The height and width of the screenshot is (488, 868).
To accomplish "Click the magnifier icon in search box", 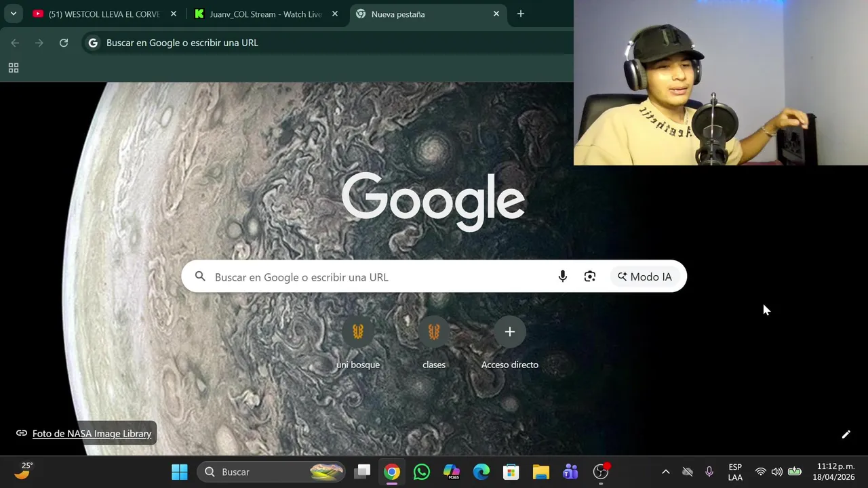I will pyautogui.click(x=200, y=277).
